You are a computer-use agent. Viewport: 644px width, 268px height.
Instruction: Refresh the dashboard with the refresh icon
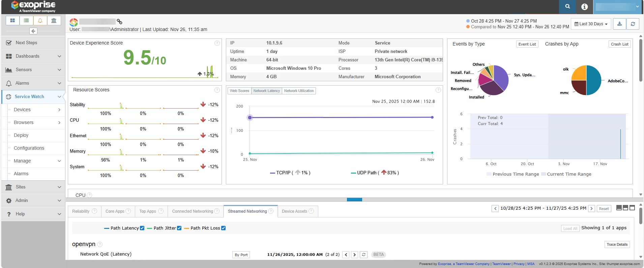click(x=633, y=24)
